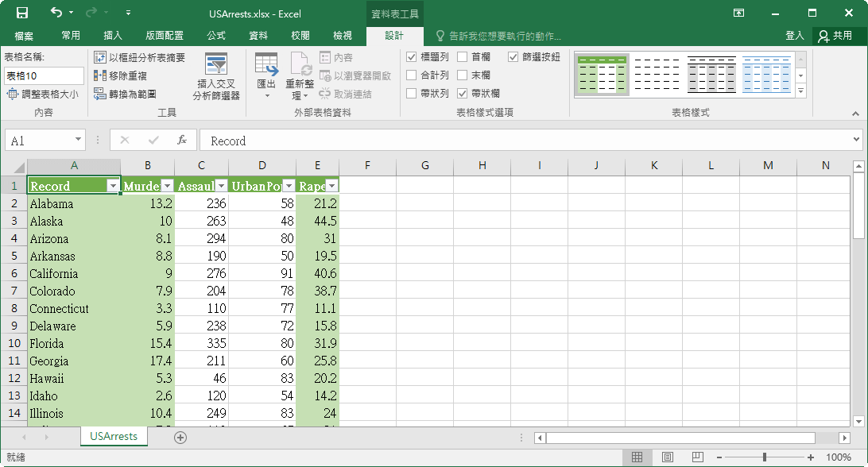This screenshot has width=868, height=467.
Task: Enable the 合計列 total row checkbox
Action: (412, 73)
